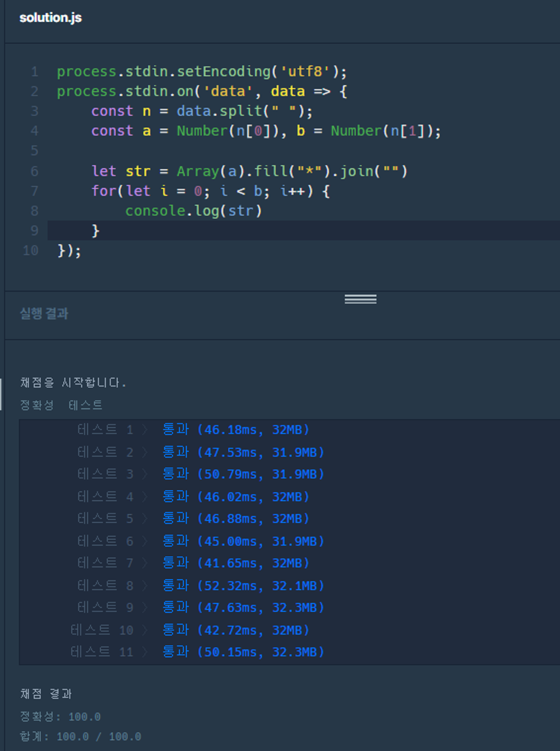
Task: Click the 채점을 시작합니다. message
Action: coord(73,383)
